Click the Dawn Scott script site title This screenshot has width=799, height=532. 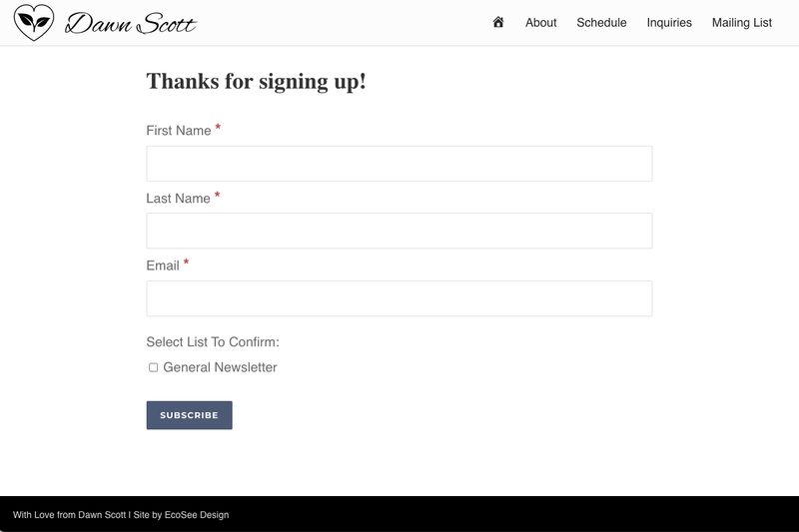pyautogui.click(x=131, y=24)
